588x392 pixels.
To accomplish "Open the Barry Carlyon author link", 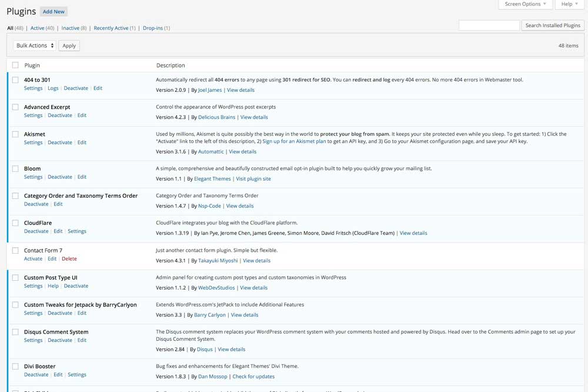I will (210, 315).
